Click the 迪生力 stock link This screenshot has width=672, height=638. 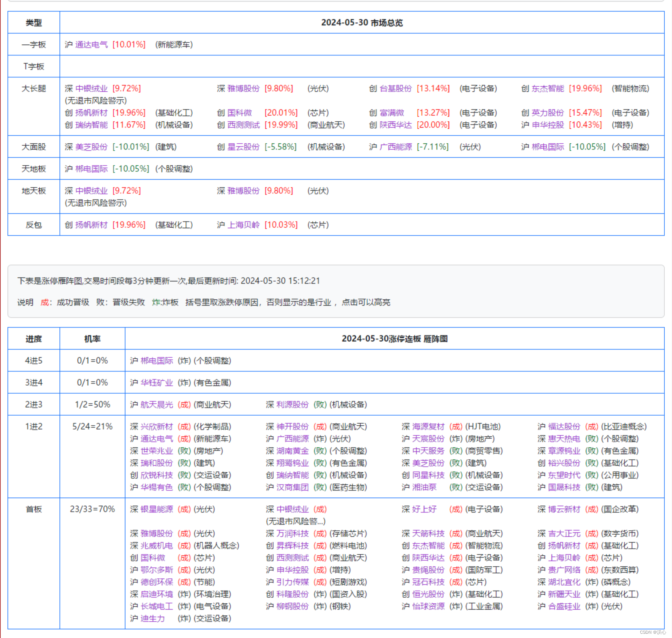pyautogui.click(x=153, y=619)
